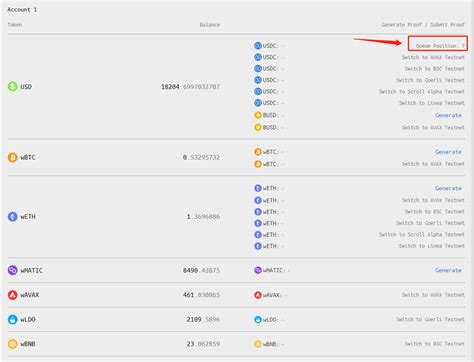
Task: Click the BUSD icon in the Switch to AVAX Testnet row
Action: pyautogui.click(x=258, y=127)
